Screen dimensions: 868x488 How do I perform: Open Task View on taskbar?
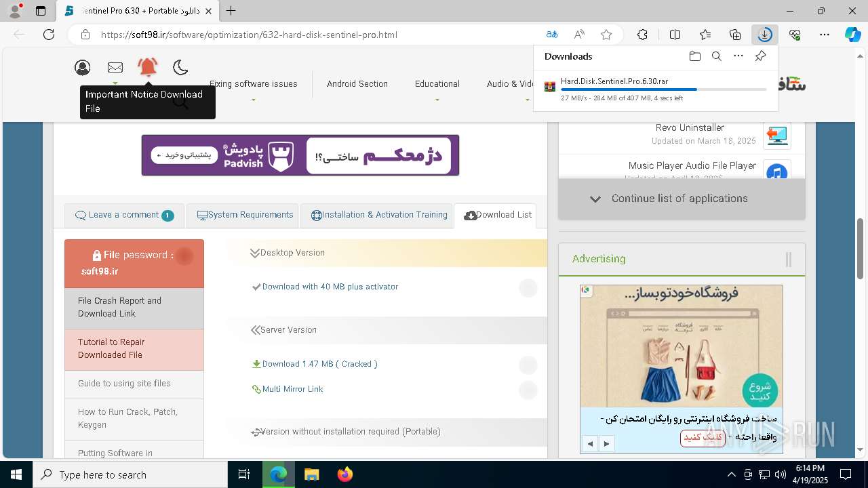[244, 474]
